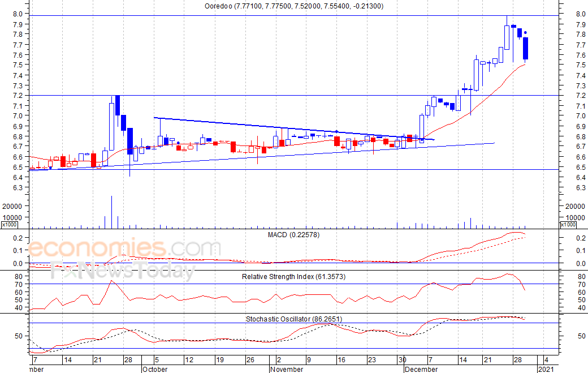Select the 10000 volume label on right axis
The height and width of the screenshot is (373, 588).
[x=575, y=218]
